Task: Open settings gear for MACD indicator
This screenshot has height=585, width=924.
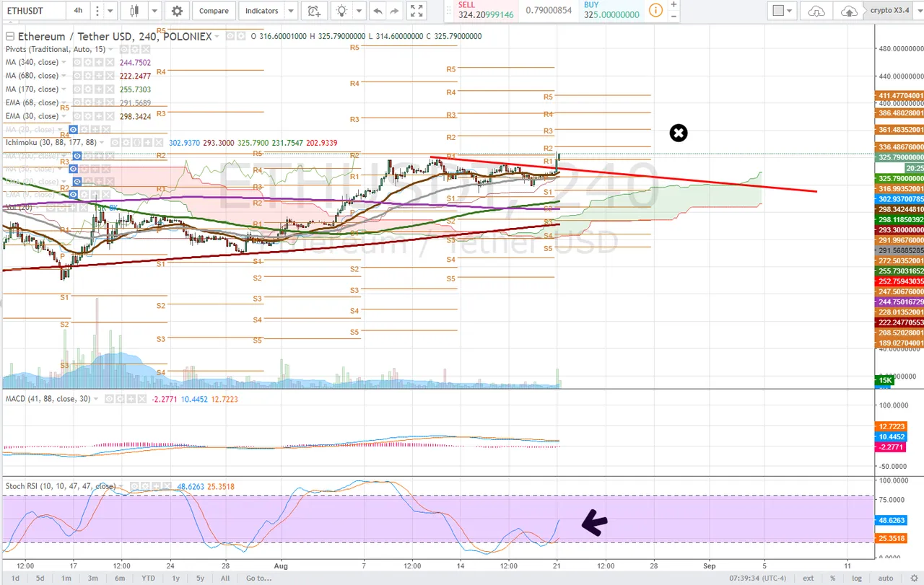Action: click(x=120, y=399)
